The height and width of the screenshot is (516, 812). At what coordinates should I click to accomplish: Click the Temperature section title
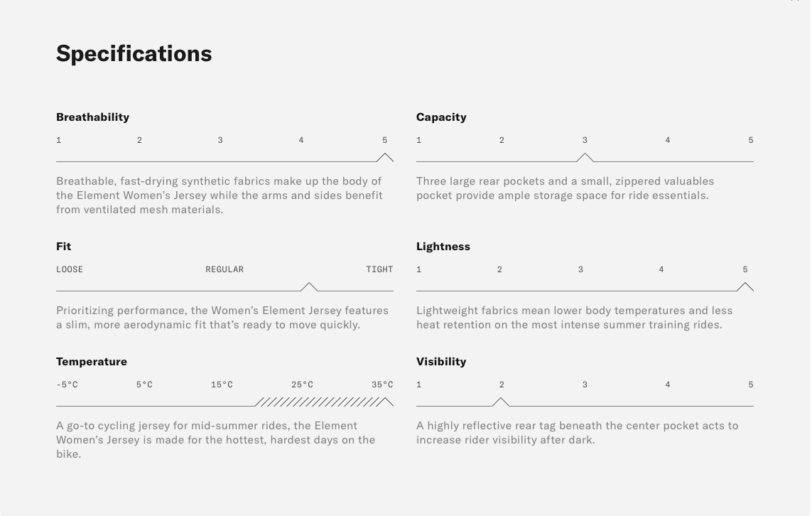coord(92,361)
